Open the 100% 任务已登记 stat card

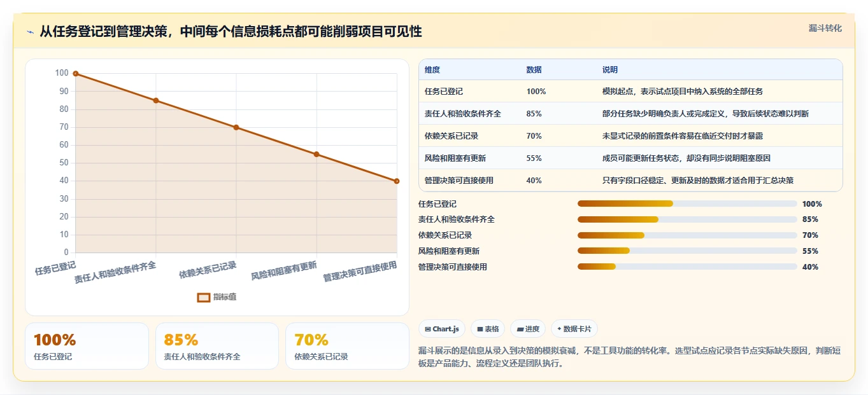[x=87, y=346]
